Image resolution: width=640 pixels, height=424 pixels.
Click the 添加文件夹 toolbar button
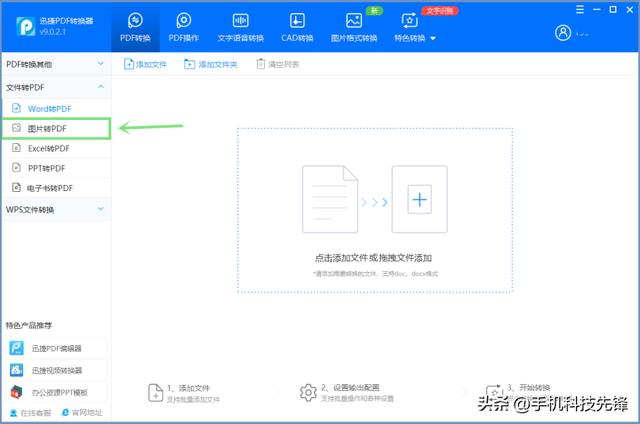(x=211, y=64)
